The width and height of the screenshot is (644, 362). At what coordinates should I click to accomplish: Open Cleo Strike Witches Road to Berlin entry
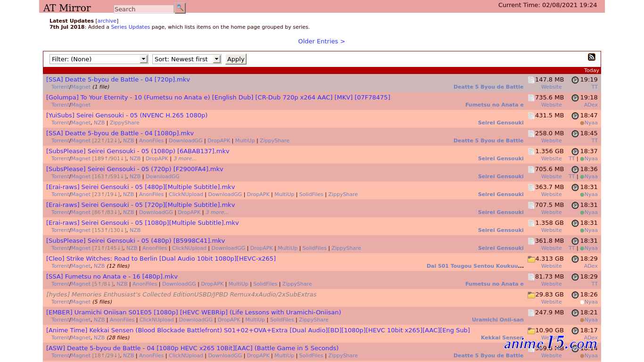(161, 258)
